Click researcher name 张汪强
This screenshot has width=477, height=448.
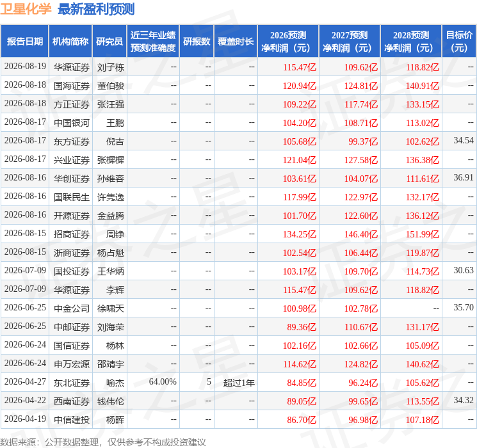[x=110, y=104]
